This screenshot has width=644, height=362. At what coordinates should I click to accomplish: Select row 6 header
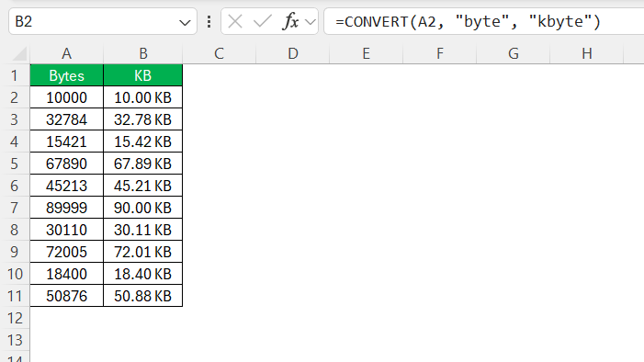pyautogui.click(x=15, y=186)
